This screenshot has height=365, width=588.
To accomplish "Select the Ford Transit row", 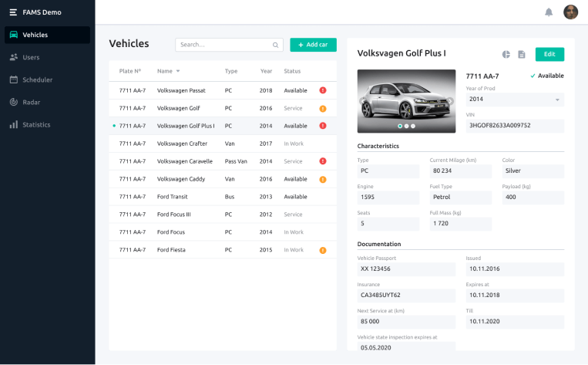I will click(x=223, y=197).
